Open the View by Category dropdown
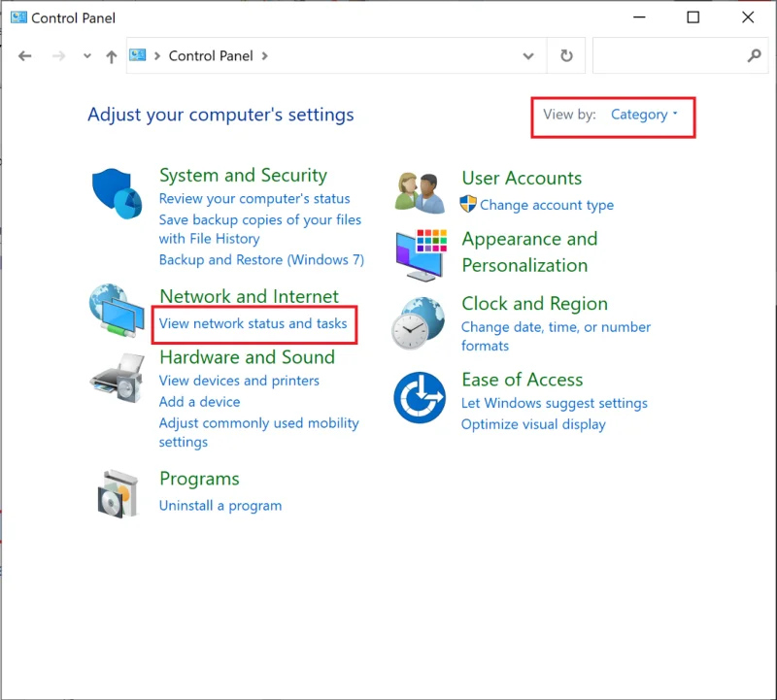The height and width of the screenshot is (700, 777). coord(644,115)
